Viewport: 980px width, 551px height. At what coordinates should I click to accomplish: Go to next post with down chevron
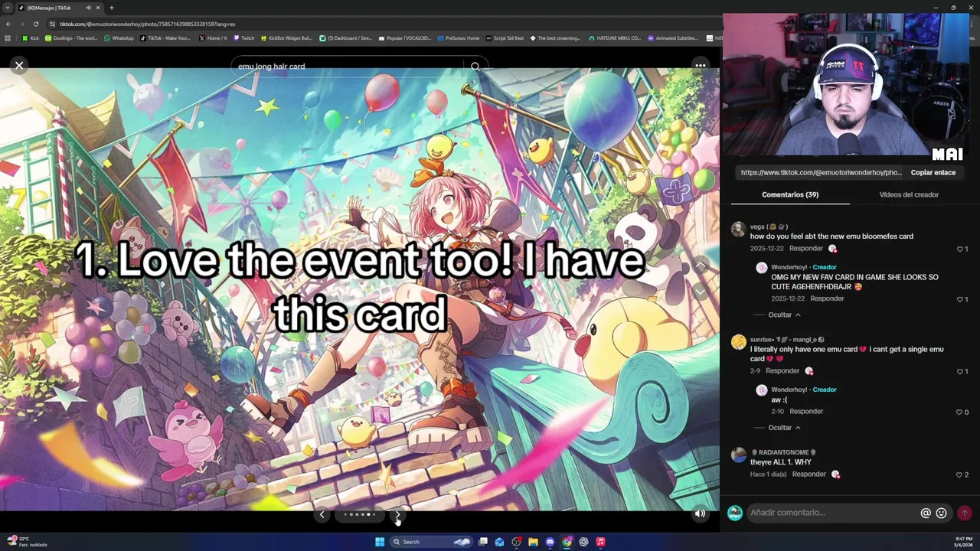click(700, 292)
